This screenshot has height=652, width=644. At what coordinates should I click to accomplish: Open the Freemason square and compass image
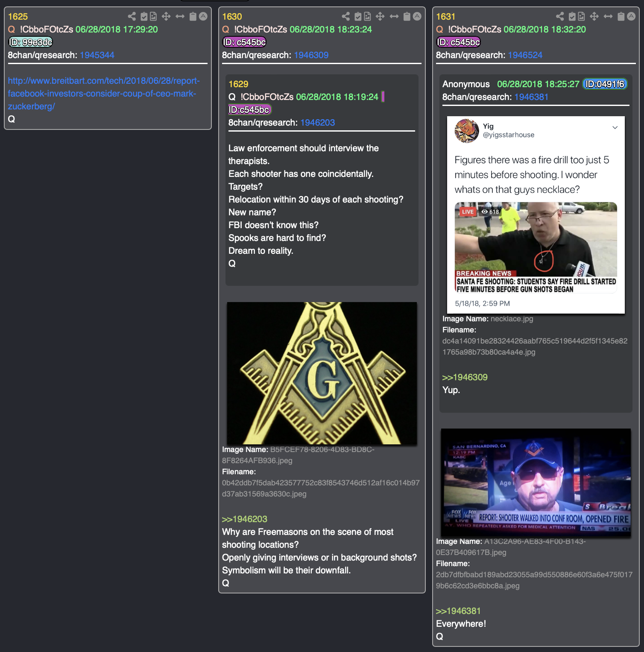[322, 373]
